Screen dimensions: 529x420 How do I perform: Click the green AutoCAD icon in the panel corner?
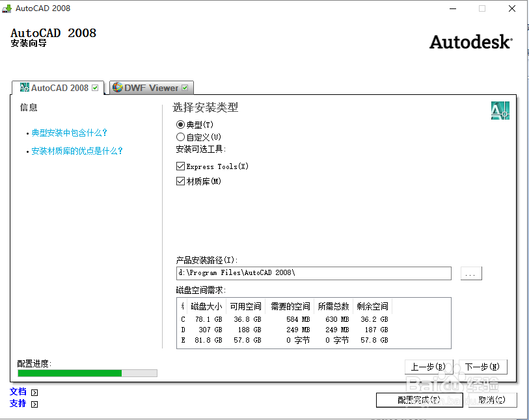click(x=500, y=111)
